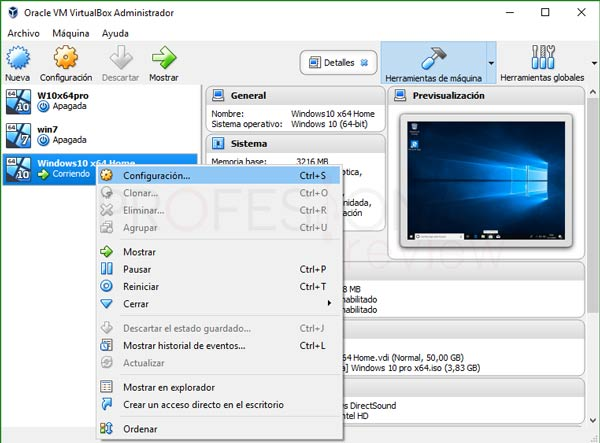
Task: Choose Mostrar en explorador
Action: click(x=219, y=387)
